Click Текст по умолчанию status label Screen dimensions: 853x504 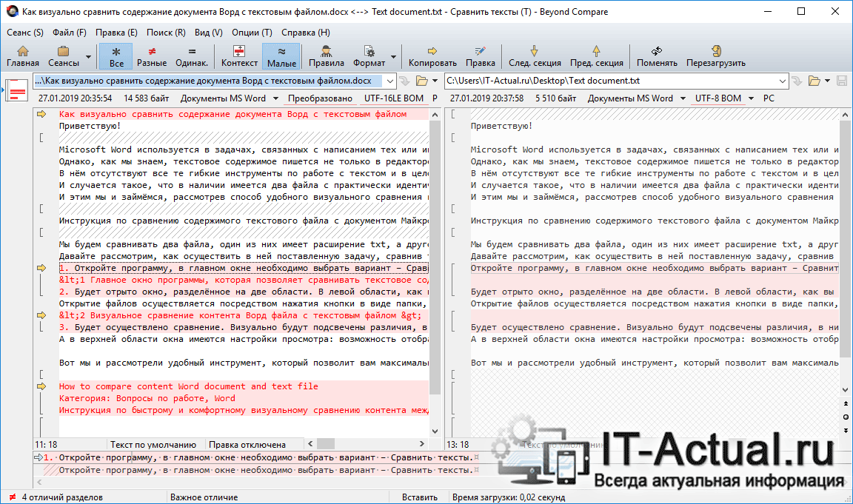click(x=153, y=445)
